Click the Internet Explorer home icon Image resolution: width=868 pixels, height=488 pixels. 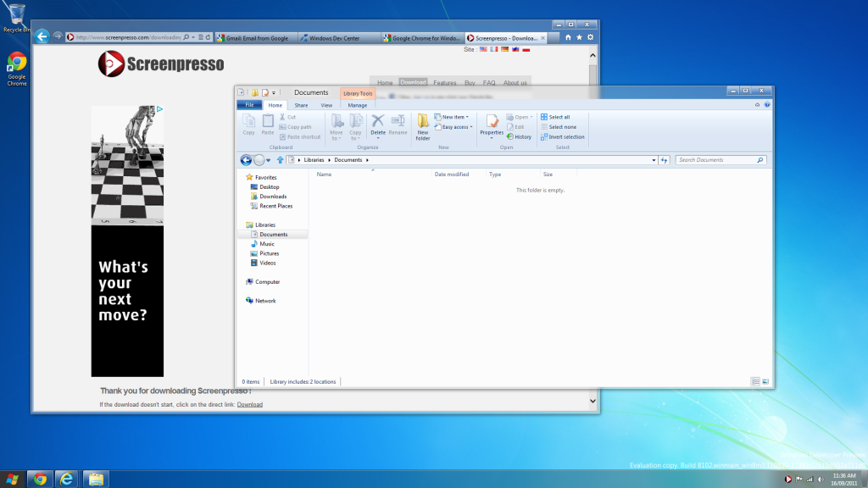tap(569, 37)
